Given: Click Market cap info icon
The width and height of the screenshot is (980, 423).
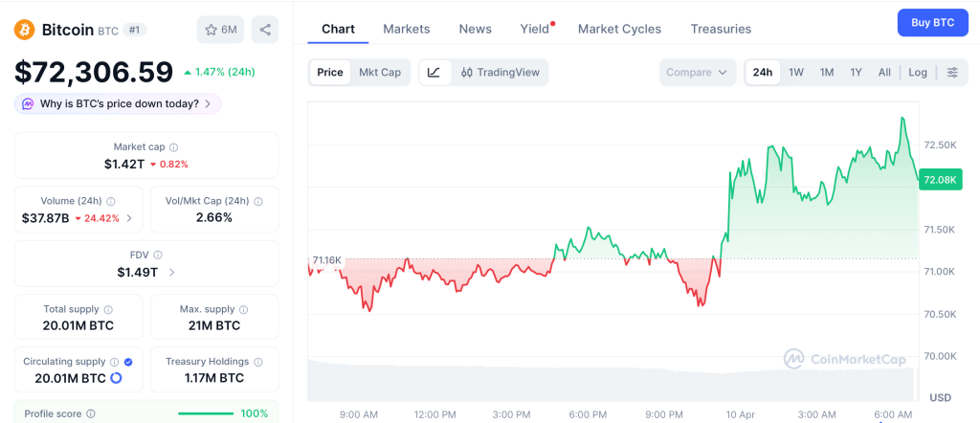Looking at the screenshot, I should tap(173, 147).
